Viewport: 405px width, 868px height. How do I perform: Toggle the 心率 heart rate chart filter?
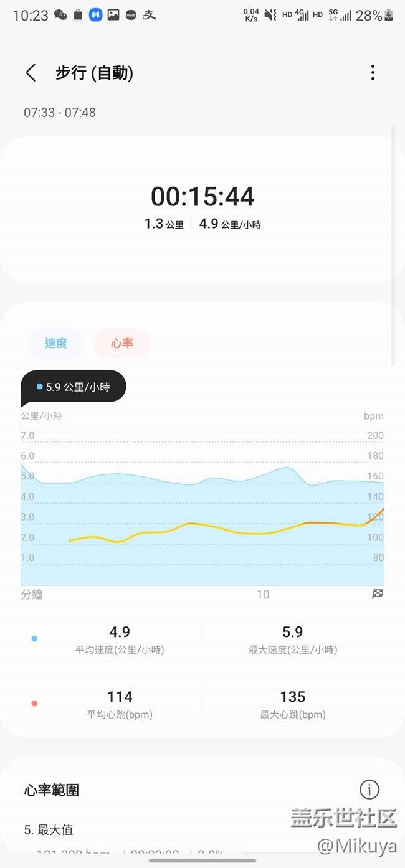pyautogui.click(x=122, y=343)
